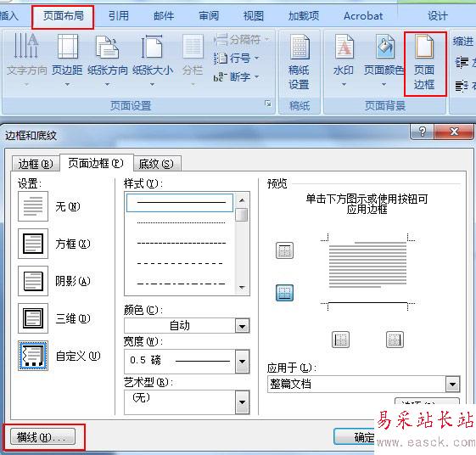Open the 页面设置 dialog launcher
476x455 pixels.
coord(268,104)
